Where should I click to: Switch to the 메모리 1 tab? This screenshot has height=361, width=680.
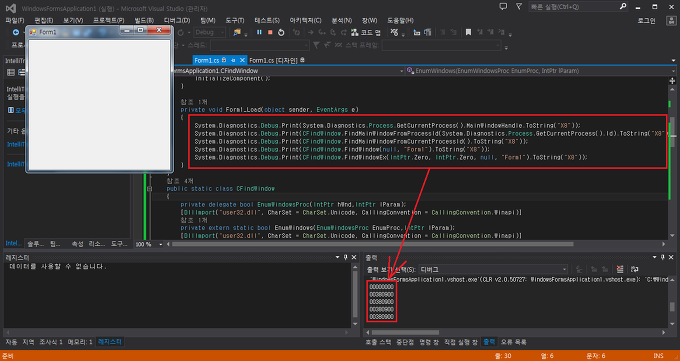(80, 342)
